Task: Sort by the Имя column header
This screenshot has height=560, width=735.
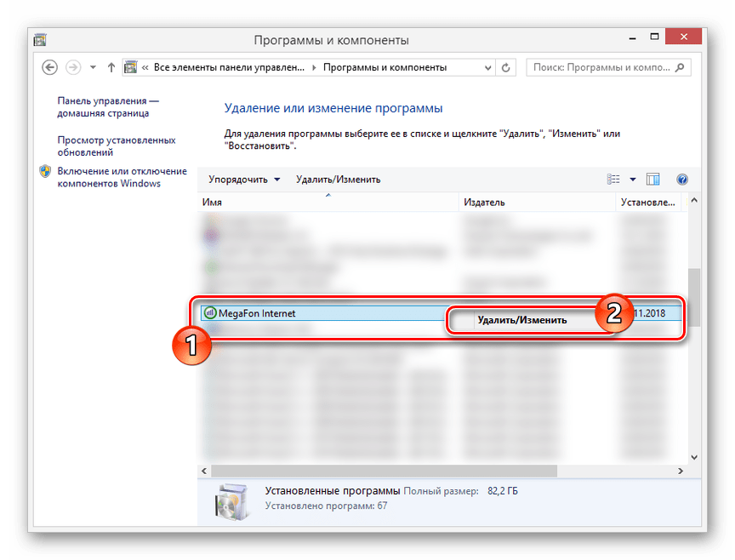Action: pyautogui.click(x=328, y=203)
